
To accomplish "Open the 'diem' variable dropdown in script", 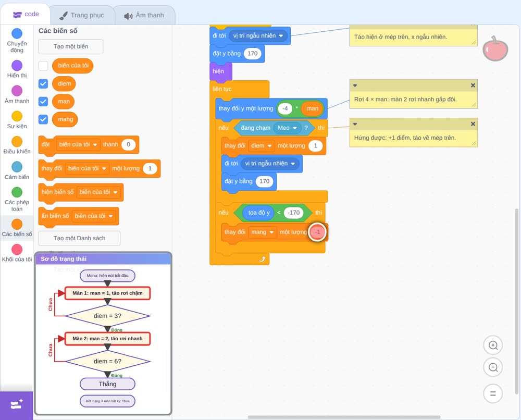I will pyautogui.click(x=261, y=146).
